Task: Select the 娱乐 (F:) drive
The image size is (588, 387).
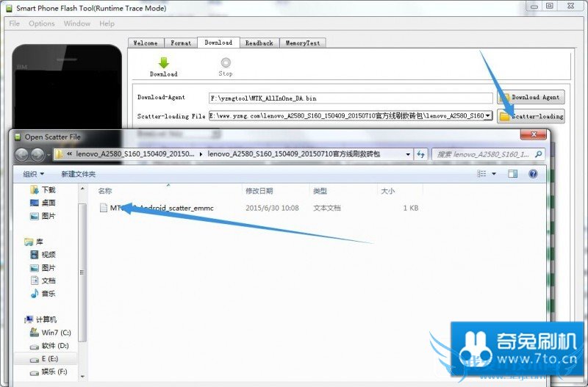Action: (x=49, y=372)
